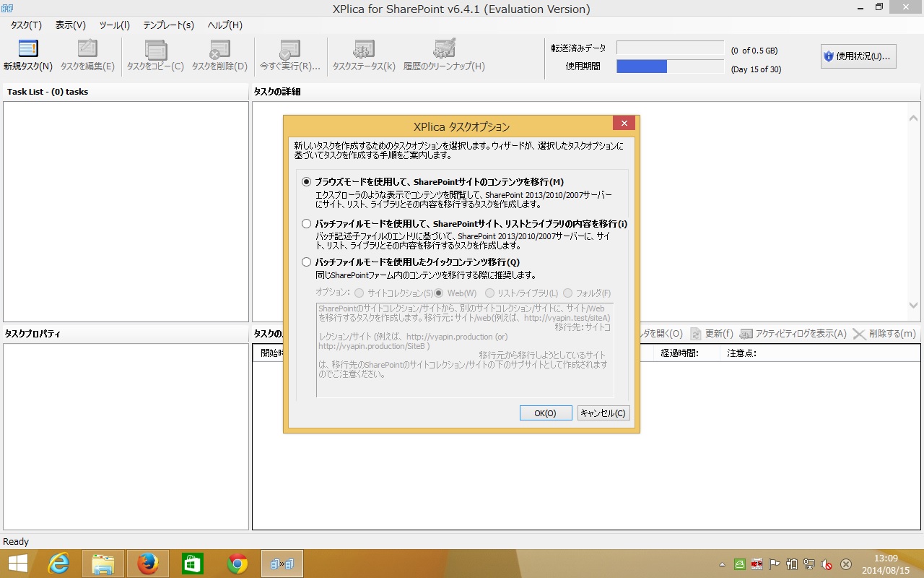Click the muted volume tray icon
The image size is (924, 578).
(x=827, y=564)
